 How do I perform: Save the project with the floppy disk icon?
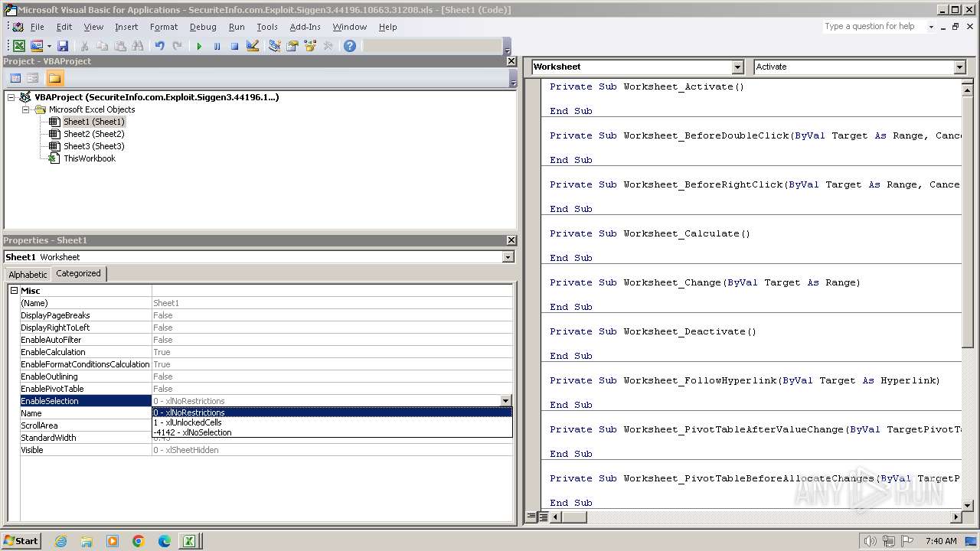(x=63, y=46)
